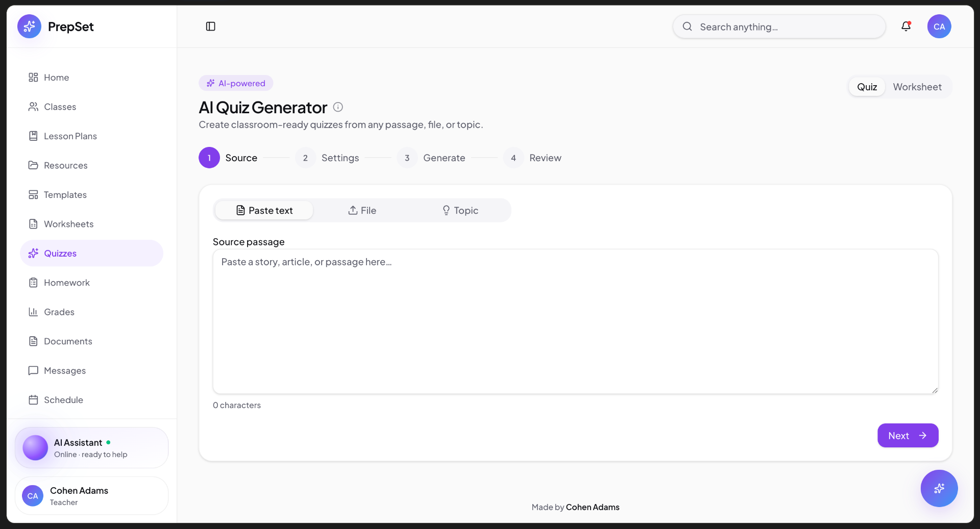Image resolution: width=980 pixels, height=529 pixels.
Task: Open Templates in the sidebar
Action: click(x=91, y=195)
